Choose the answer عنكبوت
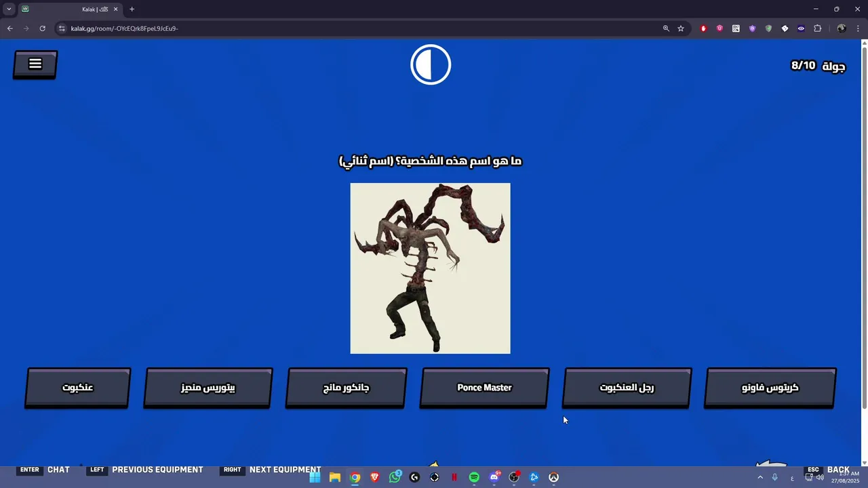Viewport: 868px width, 488px height. pos(78,388)
